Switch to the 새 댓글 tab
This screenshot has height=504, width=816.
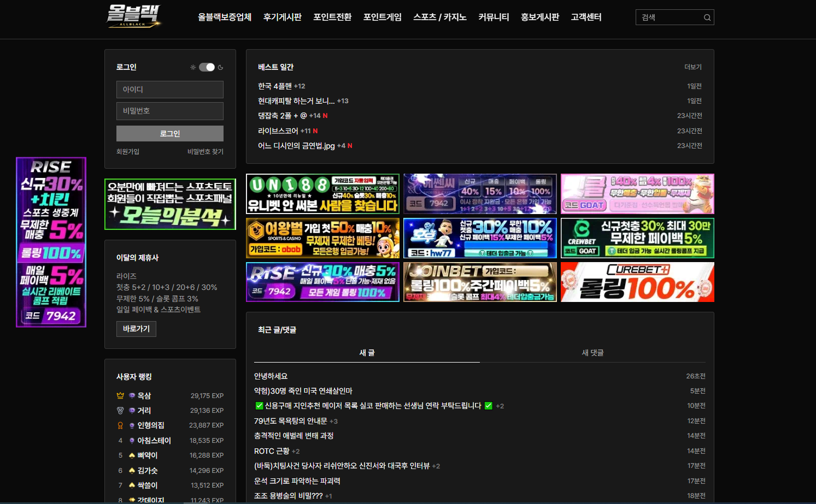click(x=592, y=353)
